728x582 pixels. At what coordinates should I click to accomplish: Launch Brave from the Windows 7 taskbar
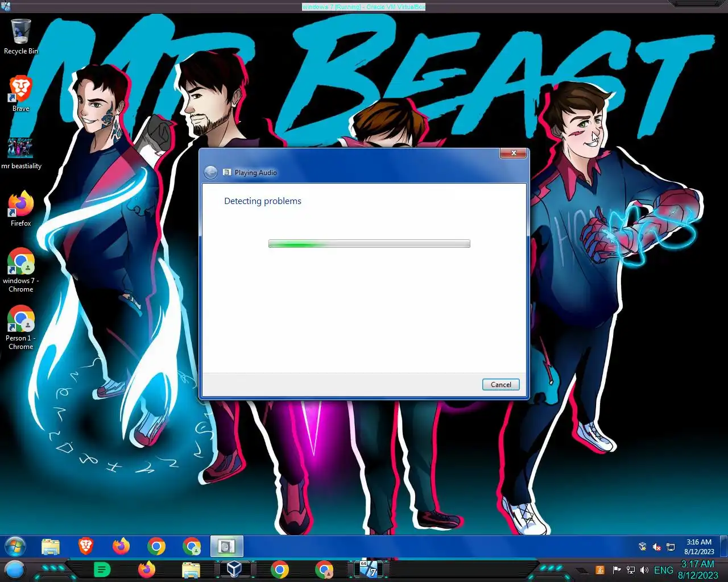coord(86,547)
